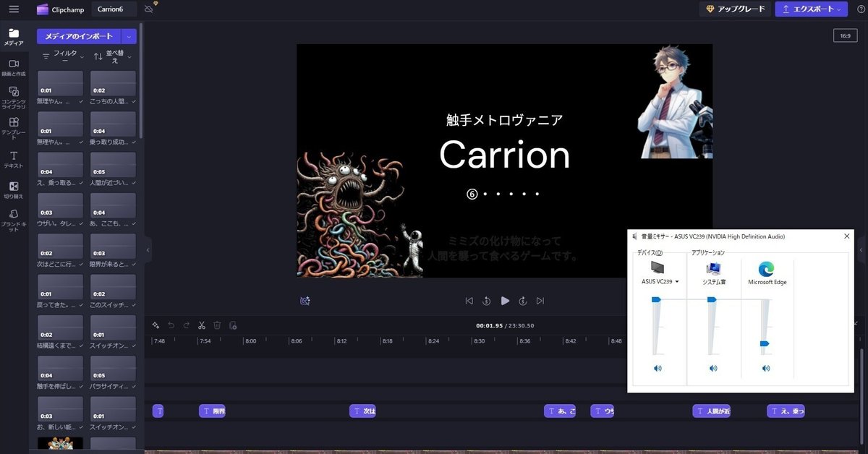Open the hamburger menu at top left

(x=13, y=9)
